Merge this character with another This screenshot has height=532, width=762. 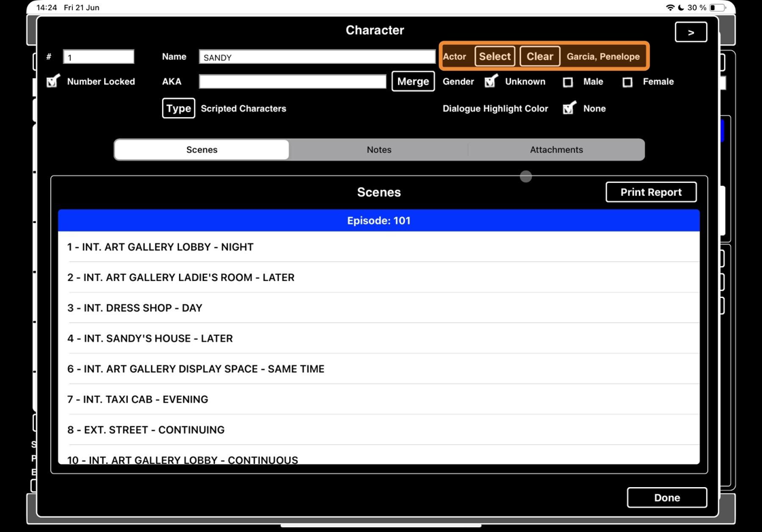tap(413, 81)
